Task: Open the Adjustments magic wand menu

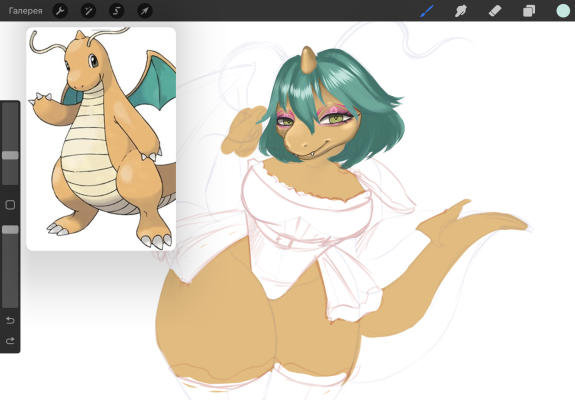Action: click(x=88, y=11)
